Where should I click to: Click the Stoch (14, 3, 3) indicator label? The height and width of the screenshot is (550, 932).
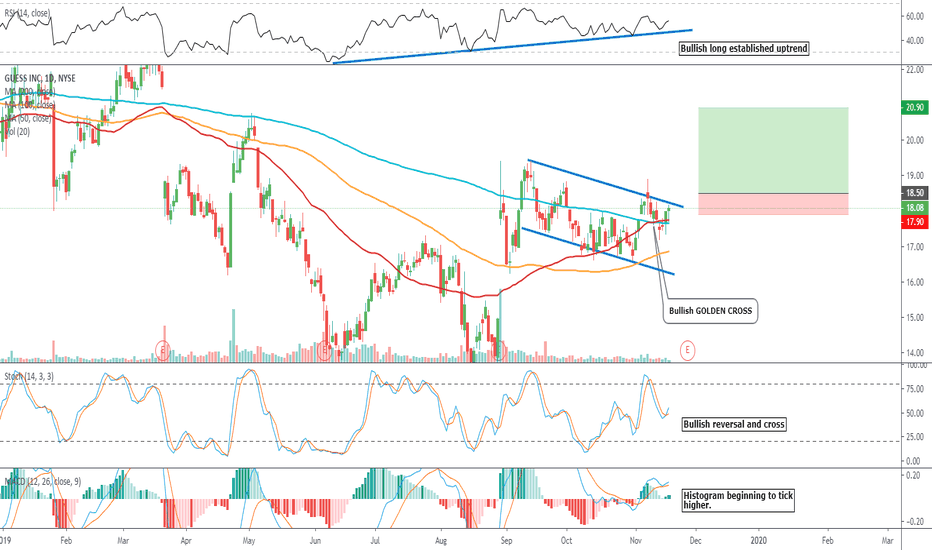point(29,376)
